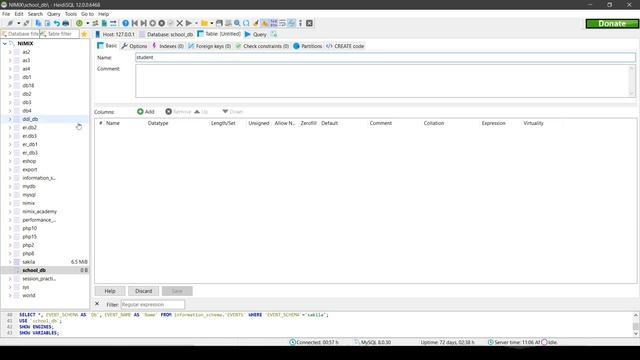Screen dimensions: 640x360
Task: Click the paste toolbar icon
Action: (x=47, y=23)
